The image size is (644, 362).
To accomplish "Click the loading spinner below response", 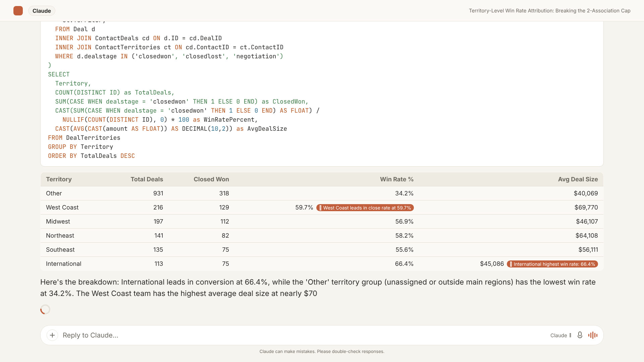I will click(45, 309).
